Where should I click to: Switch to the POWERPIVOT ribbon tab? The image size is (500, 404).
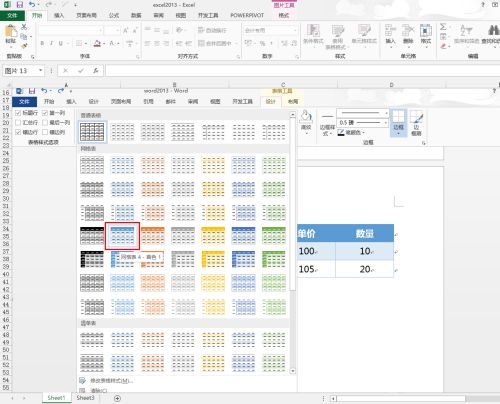point(247,15)
